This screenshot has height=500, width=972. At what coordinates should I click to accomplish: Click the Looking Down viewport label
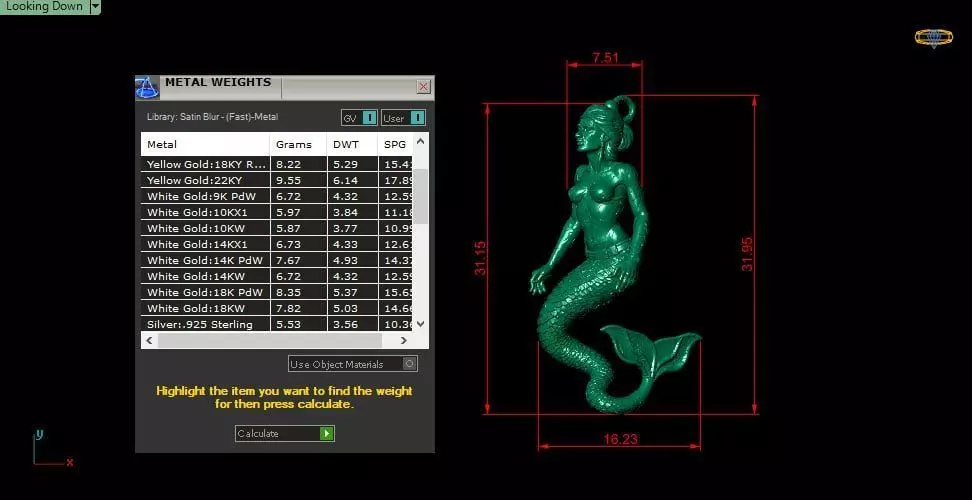pos(44,6)
